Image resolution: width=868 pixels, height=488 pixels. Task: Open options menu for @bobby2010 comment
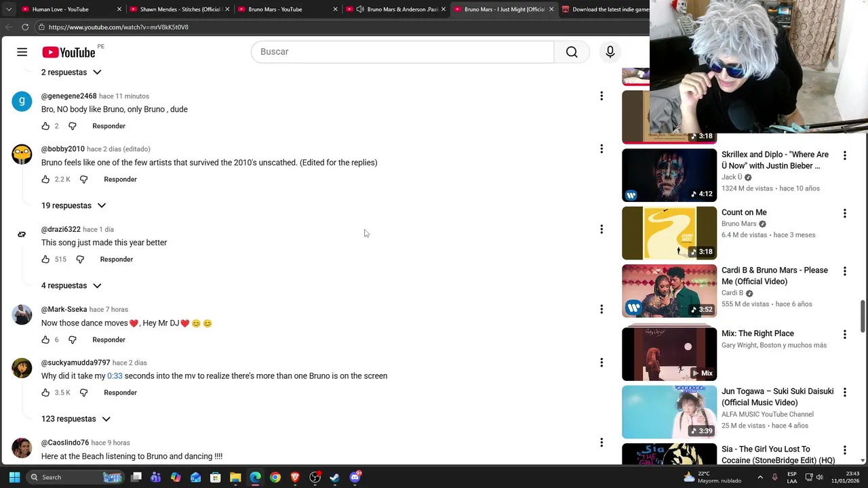point(601,149)
